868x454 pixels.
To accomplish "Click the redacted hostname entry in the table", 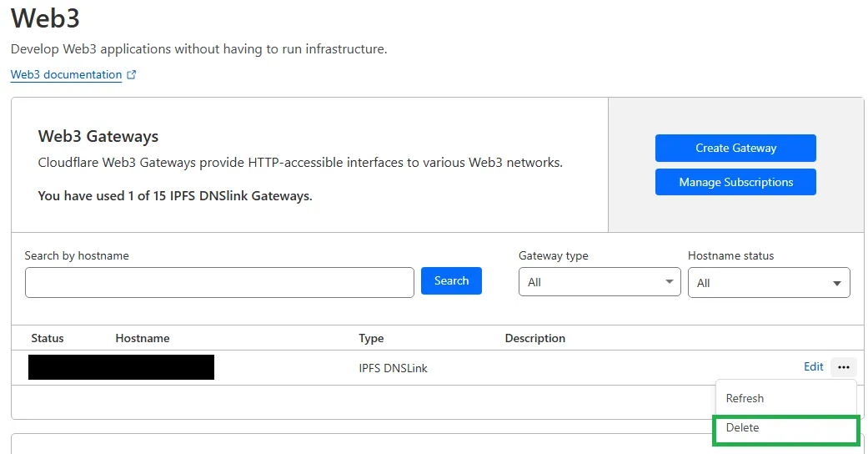I will pyautogui.click(x=121, y=367).
